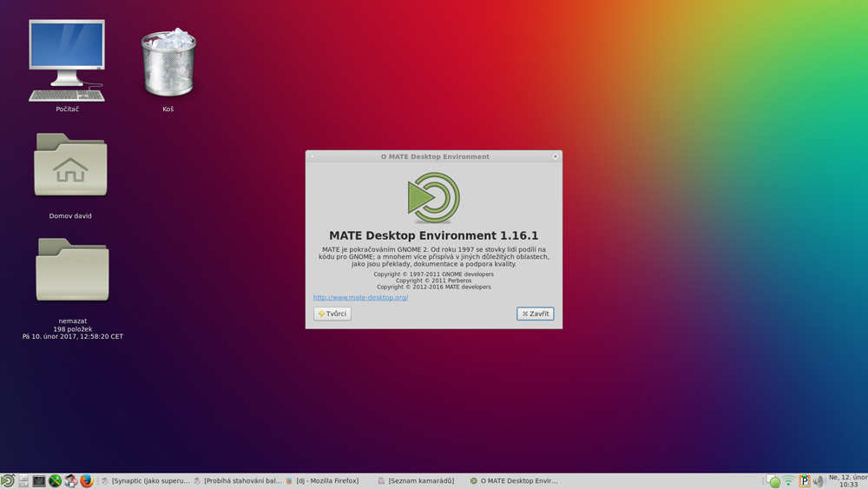Click the green status indicator tray icon

774,481
